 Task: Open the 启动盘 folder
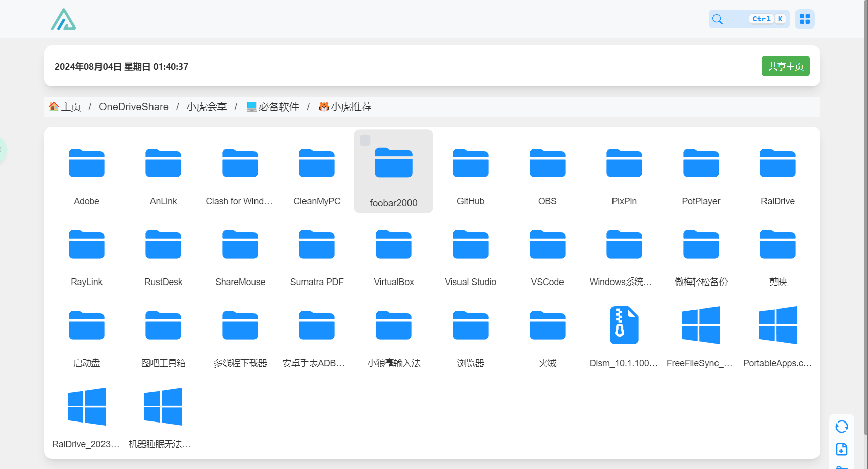pyautogui.click(x=86, y=334)
